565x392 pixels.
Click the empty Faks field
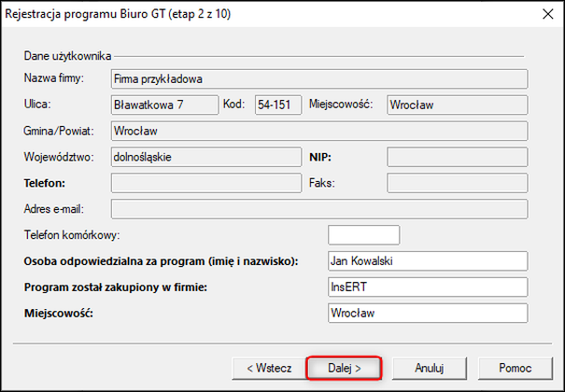tap(458, 183)
